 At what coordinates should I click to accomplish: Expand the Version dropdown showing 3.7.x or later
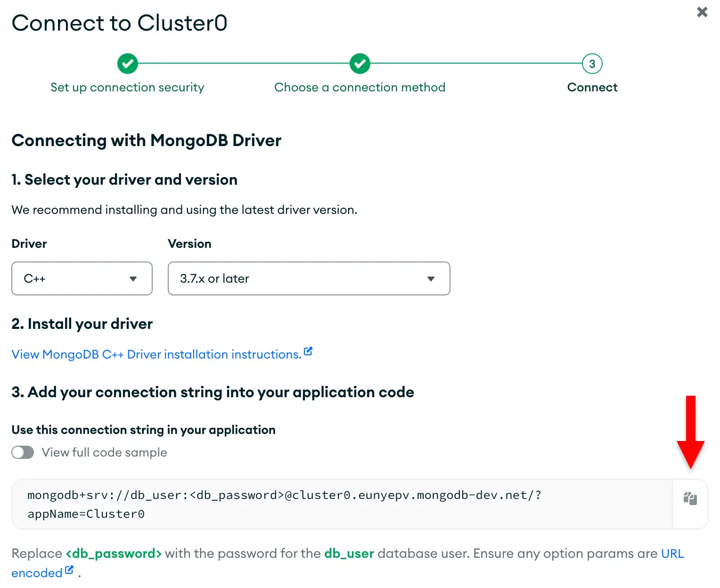click(309, 278)
